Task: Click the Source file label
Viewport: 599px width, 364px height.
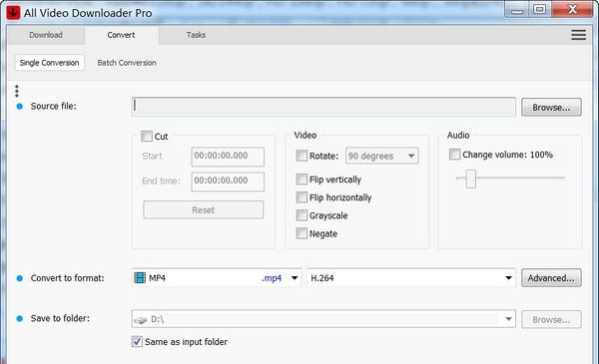Action: 54,106
